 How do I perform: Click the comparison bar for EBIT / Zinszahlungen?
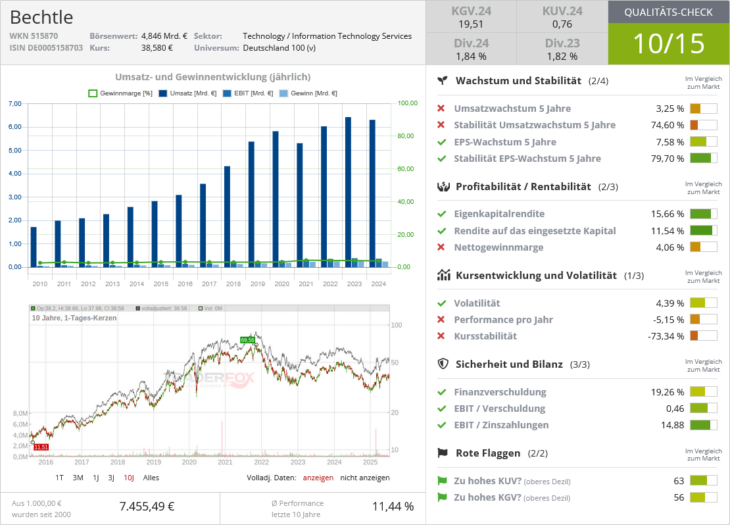[703, 425]
